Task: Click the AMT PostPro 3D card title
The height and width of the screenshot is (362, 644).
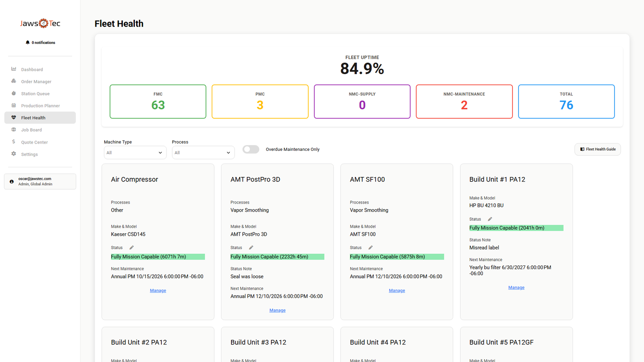Action: (255, 179)
